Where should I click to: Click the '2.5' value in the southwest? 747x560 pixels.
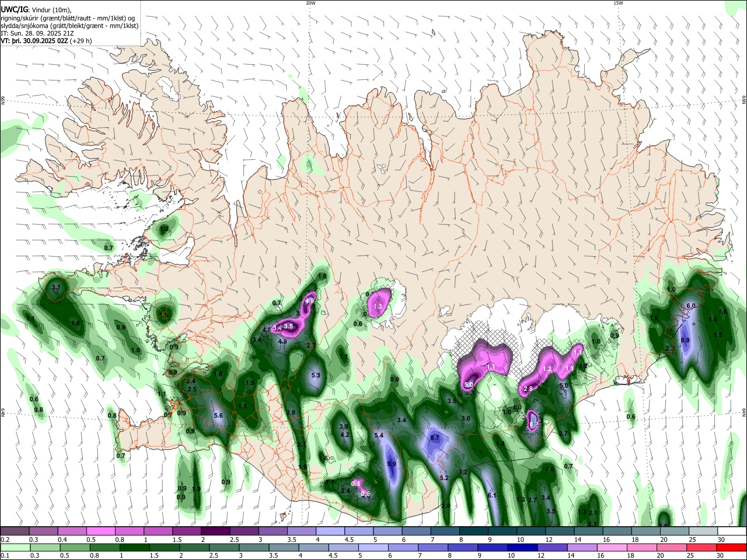[x=191, y=389]
